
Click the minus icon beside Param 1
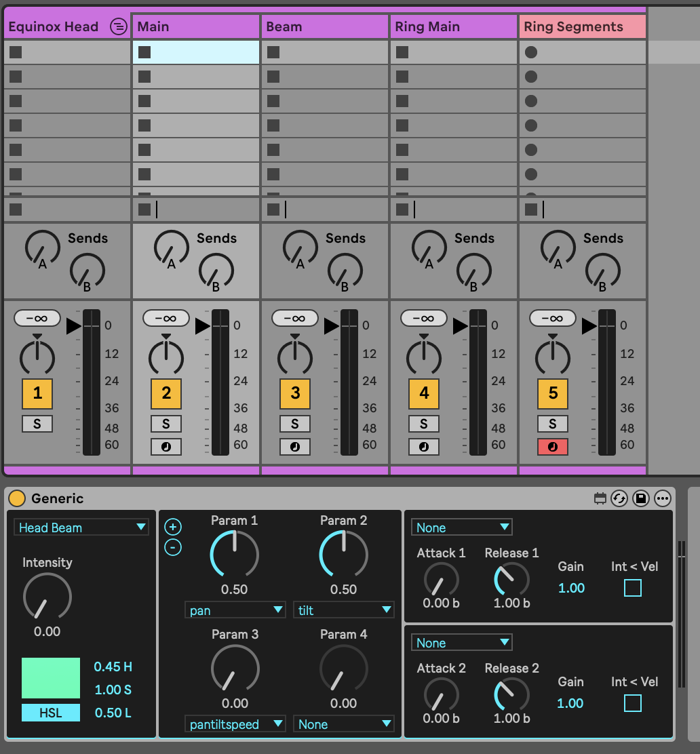point(173,547)
